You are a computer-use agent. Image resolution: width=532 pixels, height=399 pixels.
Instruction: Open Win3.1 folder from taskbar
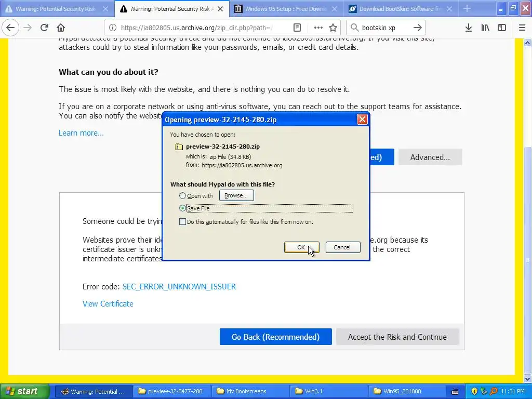click(328, 391)
